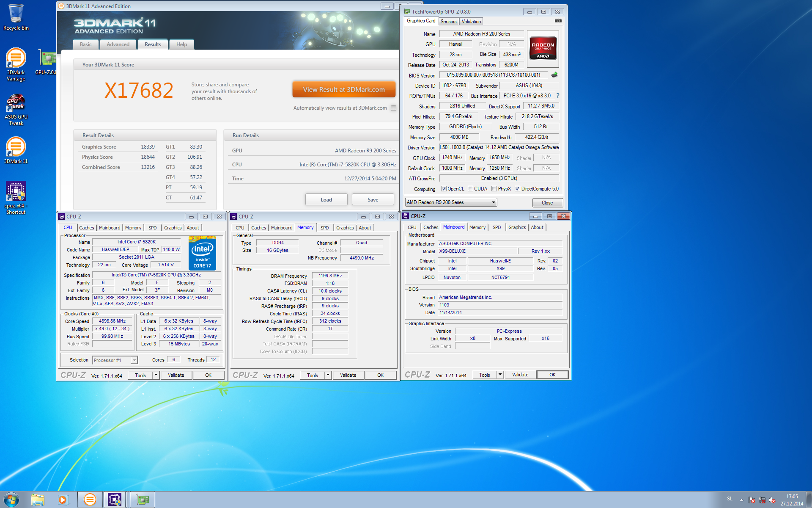Toggle the DirectCompute 5.0 checkbox
The height and width of the screenshot is (508, 812).
(517, 189)
